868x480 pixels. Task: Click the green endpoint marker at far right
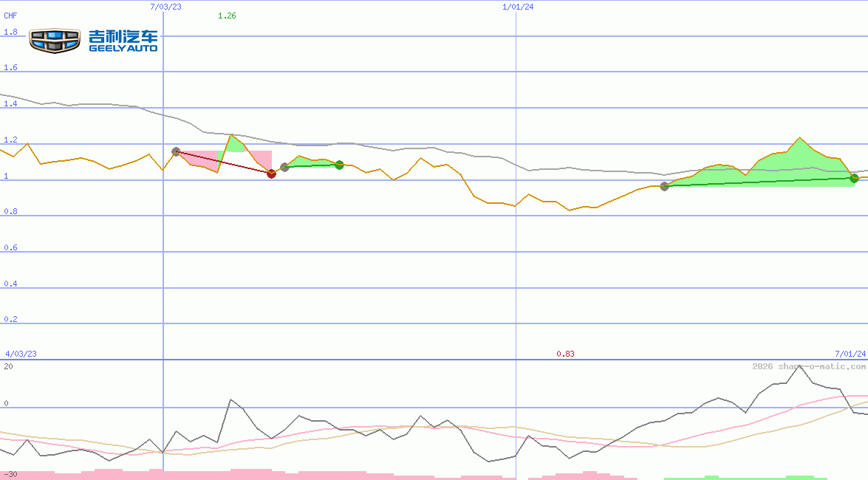[x=855, y=177]
